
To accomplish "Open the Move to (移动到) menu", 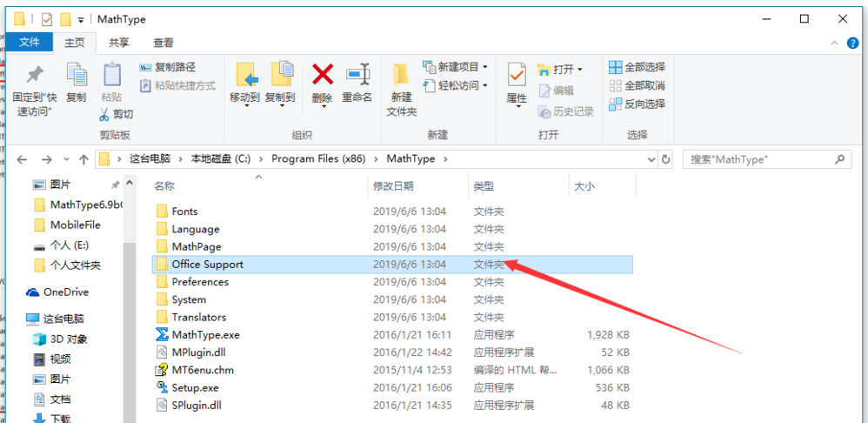I will (244, 84).
